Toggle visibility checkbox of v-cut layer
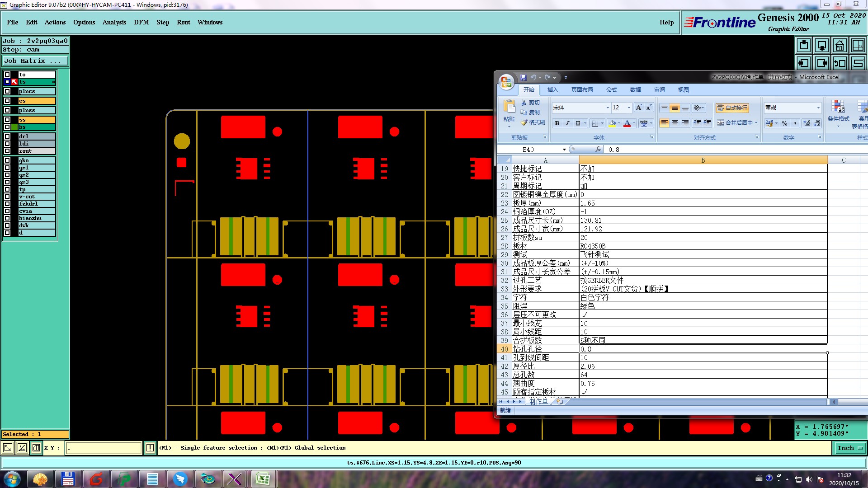This screenshot has width=868, height=488. (7, 197)
